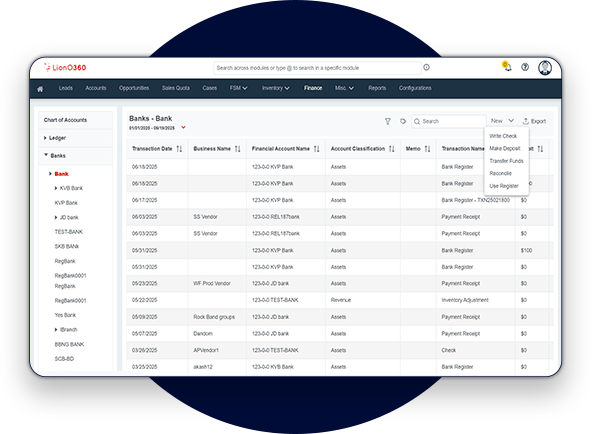The height and width of the screenshot is (434, 592).
Task: Choose Use Register from New menu
Action: 504,186
